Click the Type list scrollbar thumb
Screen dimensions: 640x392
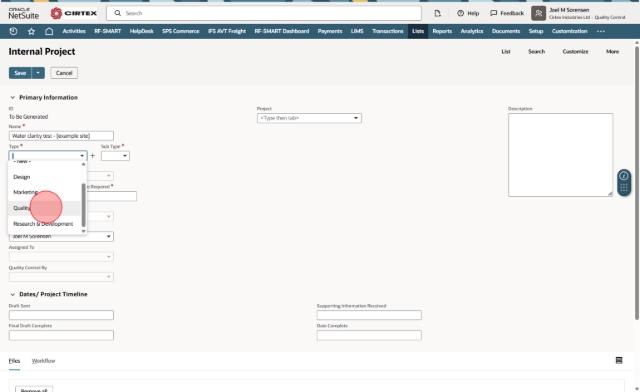pyautogui.click(x=84, y=205)
